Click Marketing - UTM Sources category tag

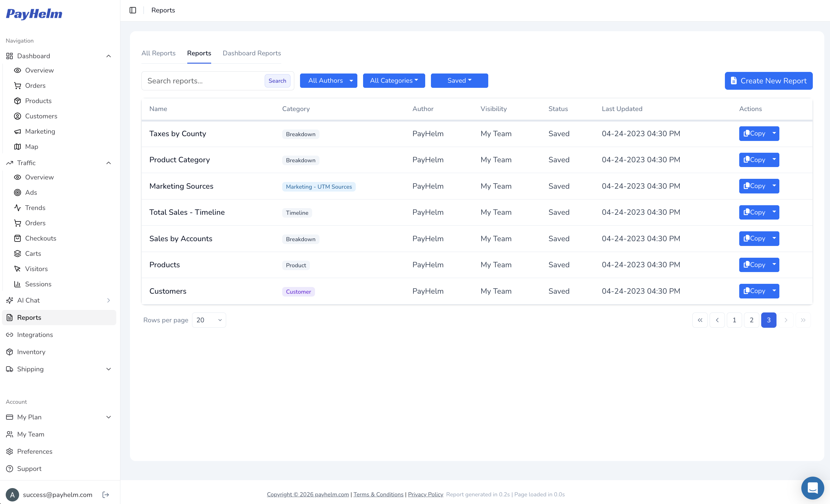tap(319, 187)
